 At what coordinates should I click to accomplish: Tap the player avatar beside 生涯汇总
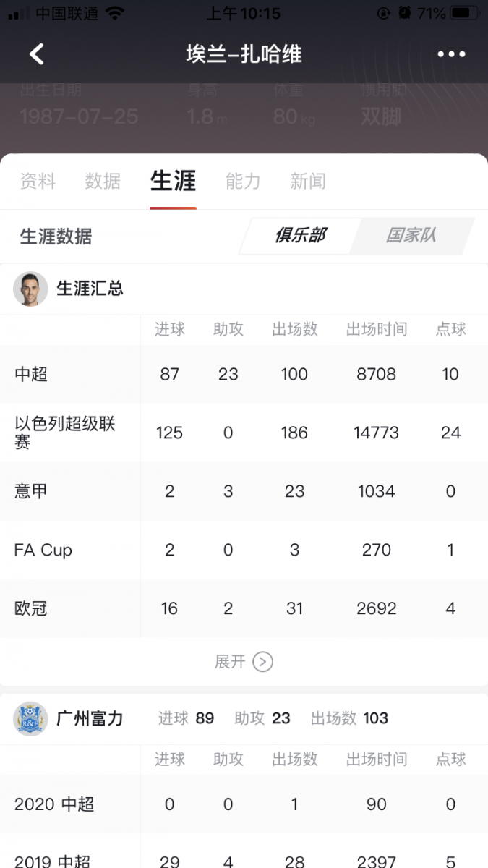[30, 289]
